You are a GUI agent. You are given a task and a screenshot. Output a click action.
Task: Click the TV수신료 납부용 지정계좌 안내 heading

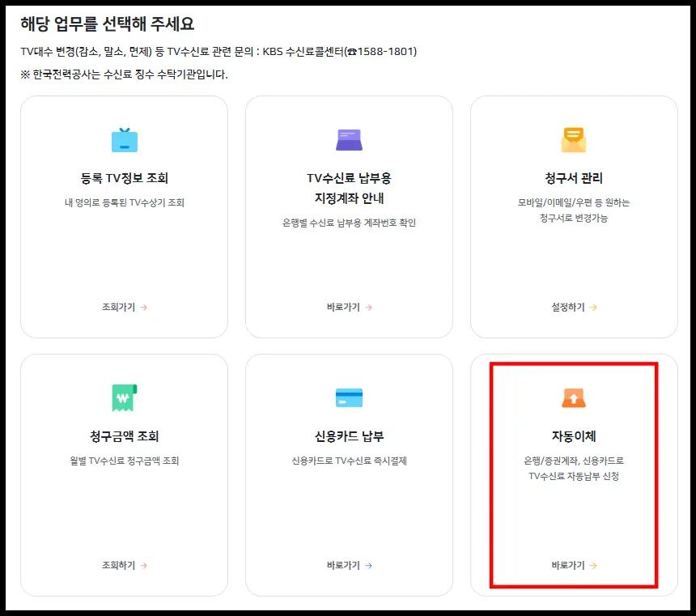(349, 190)
